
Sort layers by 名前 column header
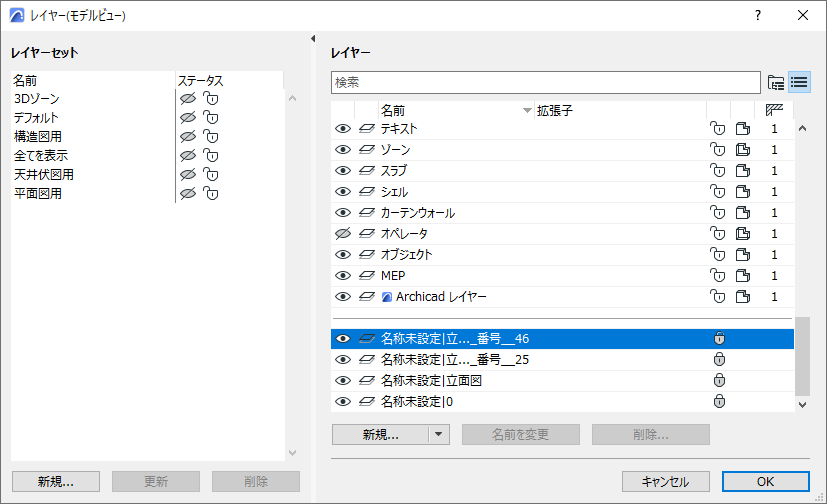pyautogui.click(x=393, y=111)
